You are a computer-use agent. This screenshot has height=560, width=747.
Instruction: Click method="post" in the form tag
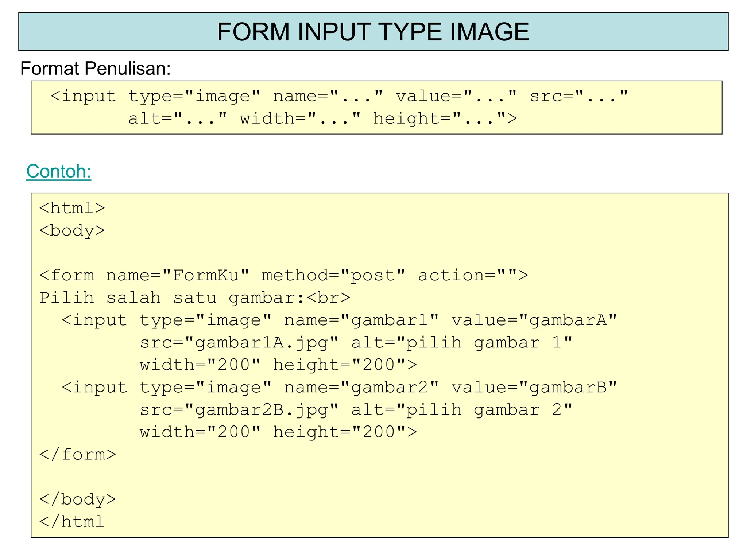coord(333,275)
